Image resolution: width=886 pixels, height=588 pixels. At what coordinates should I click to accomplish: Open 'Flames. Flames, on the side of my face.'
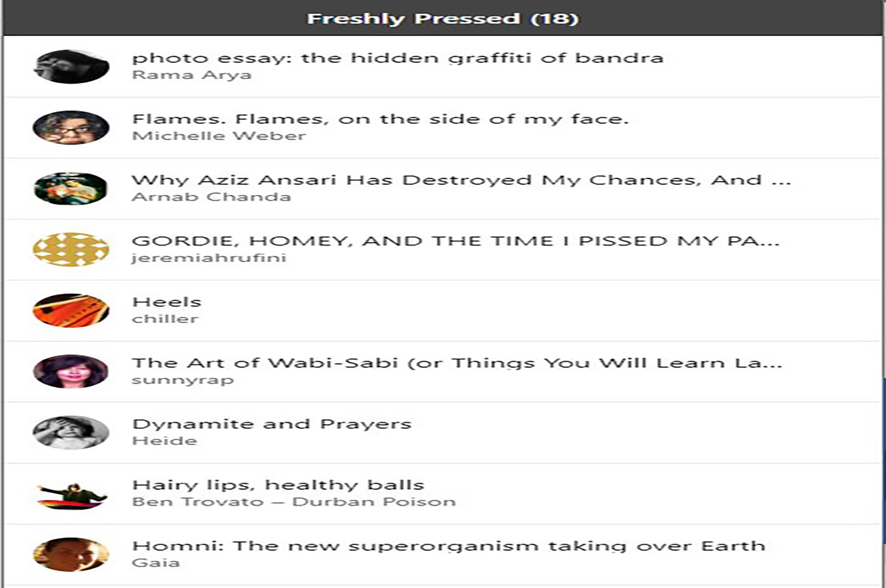380,119
